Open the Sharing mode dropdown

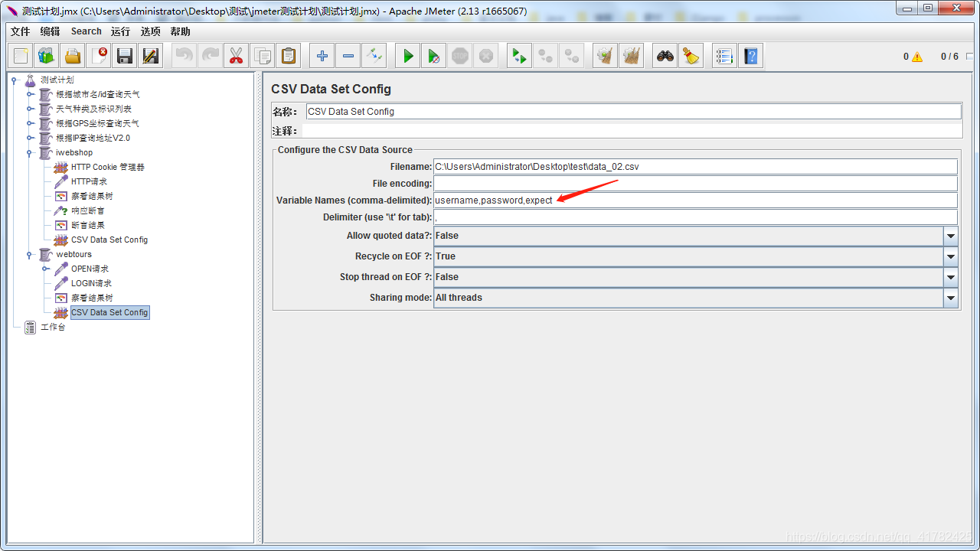[951, 298]
